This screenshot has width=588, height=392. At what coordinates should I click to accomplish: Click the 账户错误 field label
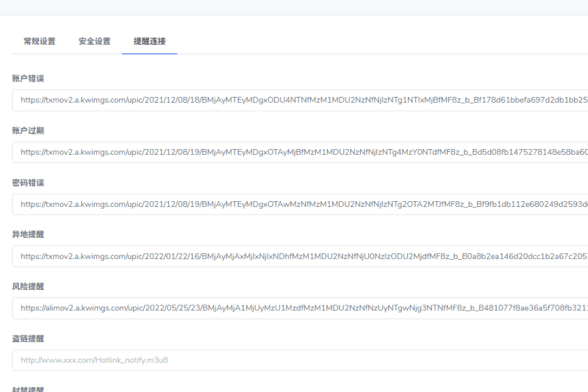(28, 78)
